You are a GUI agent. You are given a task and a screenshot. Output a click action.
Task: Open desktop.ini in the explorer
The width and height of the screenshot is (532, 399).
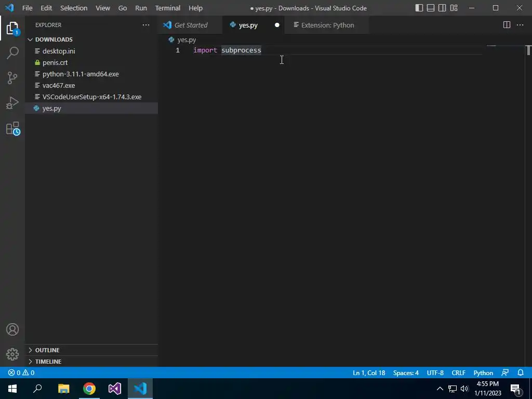pos(91,51)
